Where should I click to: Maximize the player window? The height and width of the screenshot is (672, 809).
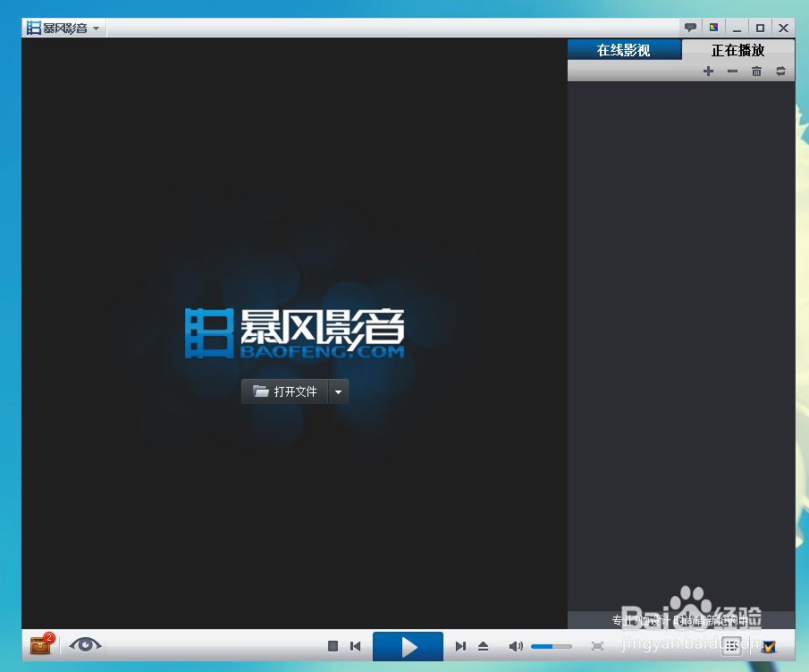coord(760,29)
